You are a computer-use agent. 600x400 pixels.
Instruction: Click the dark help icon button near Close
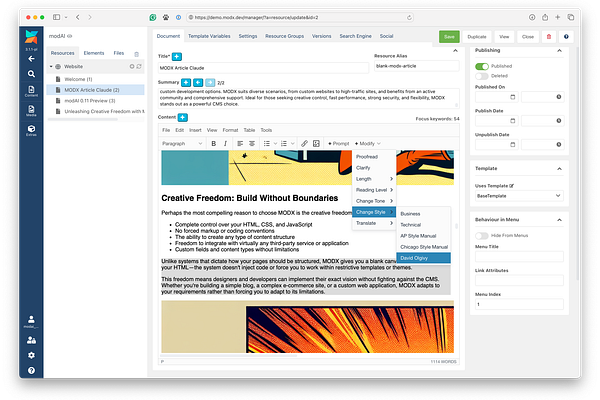pos(566,37)
